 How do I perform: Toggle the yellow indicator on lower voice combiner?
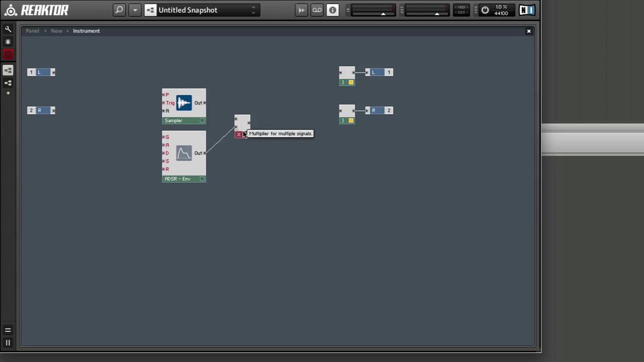pyautogui.click(x=351, y=121)
